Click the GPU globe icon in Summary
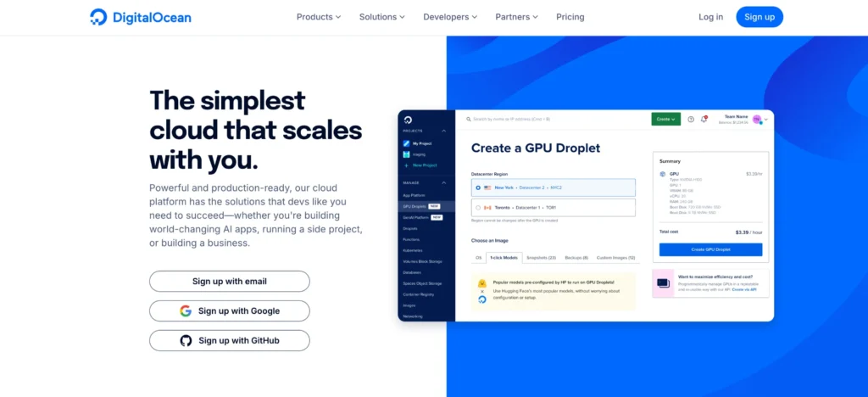The height and width of the screenshot is (397, 868). tap(663, 174)
